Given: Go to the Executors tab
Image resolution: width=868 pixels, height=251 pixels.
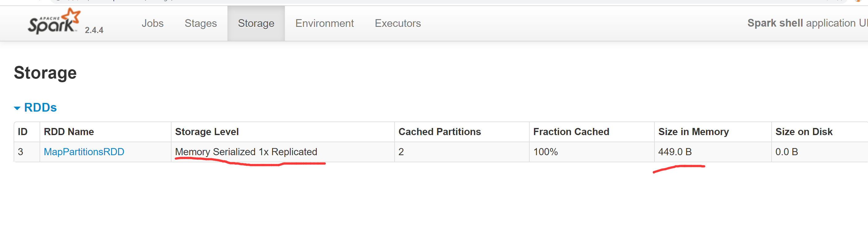Looking at the screenshot, I should (x=398, y=23).
